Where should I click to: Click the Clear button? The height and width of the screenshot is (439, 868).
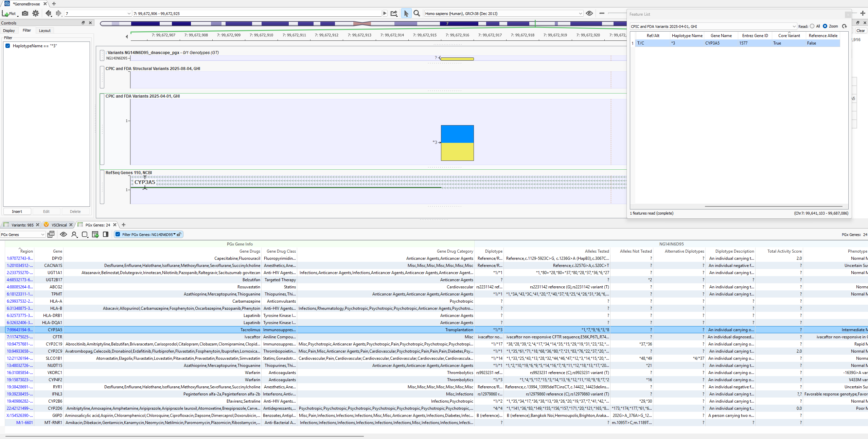(861, 31)
